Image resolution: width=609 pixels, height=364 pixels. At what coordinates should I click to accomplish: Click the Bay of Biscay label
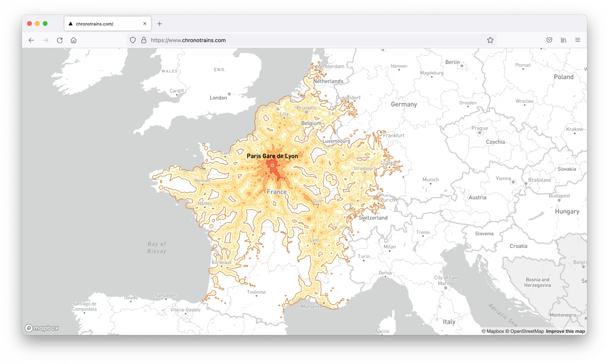[x=157, y=248]
